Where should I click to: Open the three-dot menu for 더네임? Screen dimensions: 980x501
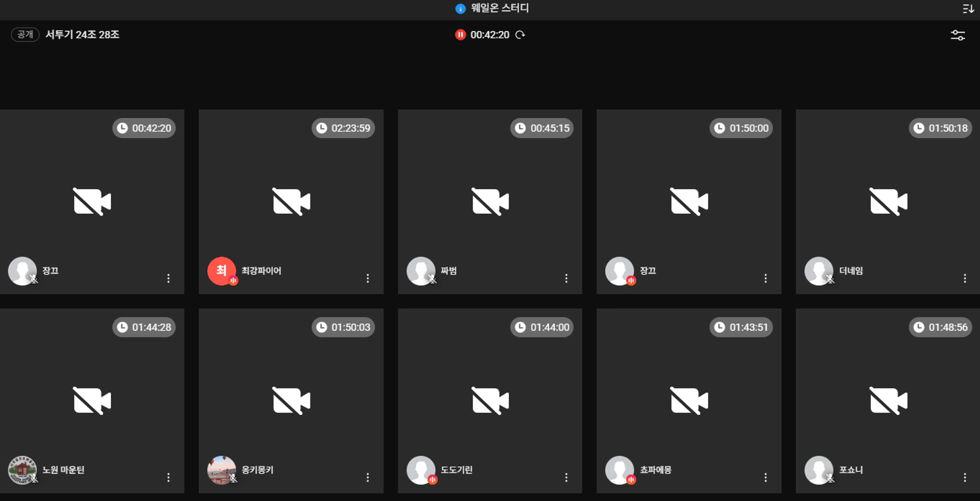[965, 278]
